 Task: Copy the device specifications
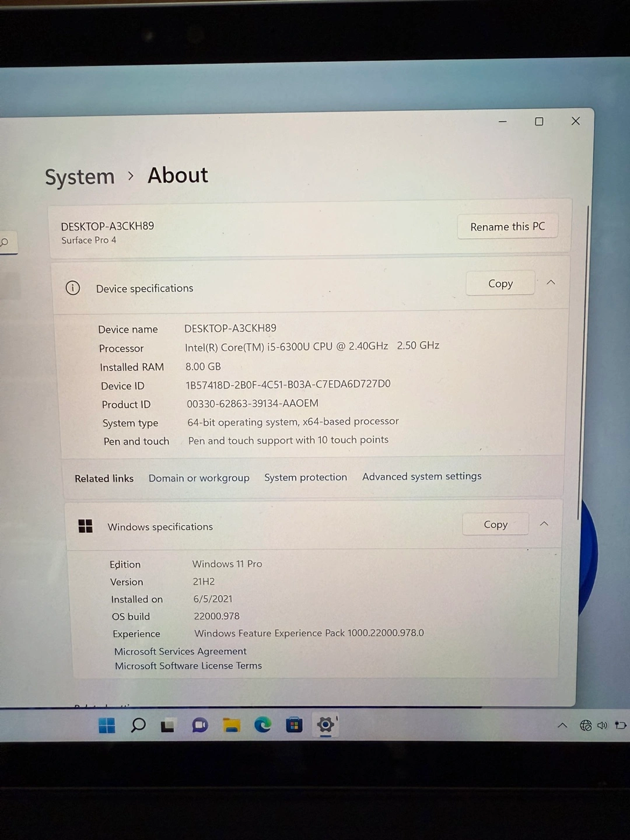501,283
